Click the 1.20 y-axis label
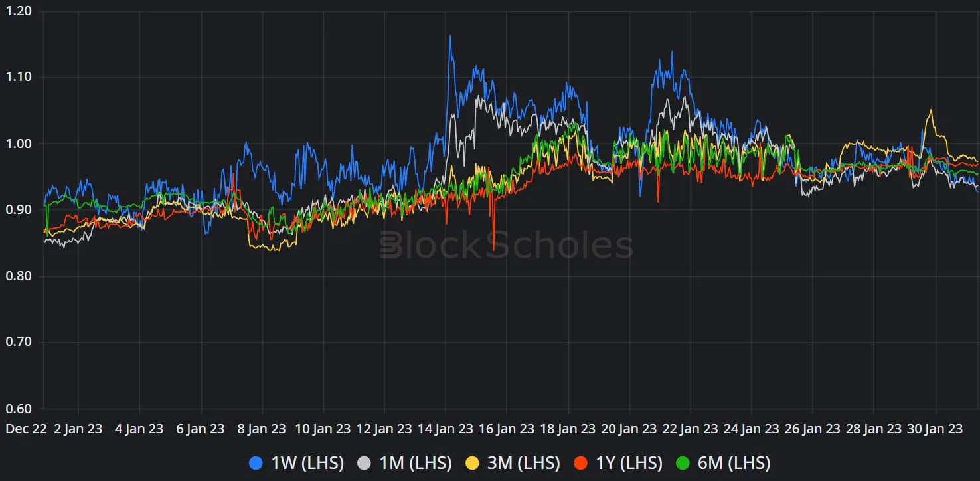 [18, 11]
